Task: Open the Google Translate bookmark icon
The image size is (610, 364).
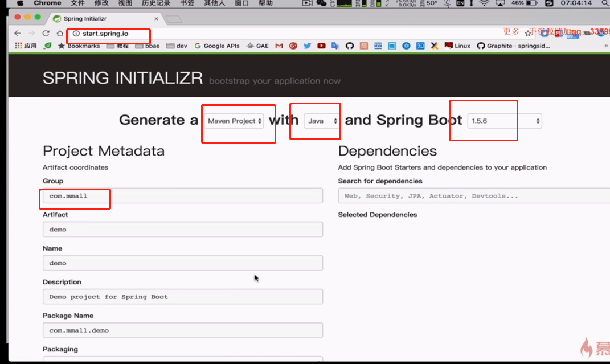Action: pos(335,46)
